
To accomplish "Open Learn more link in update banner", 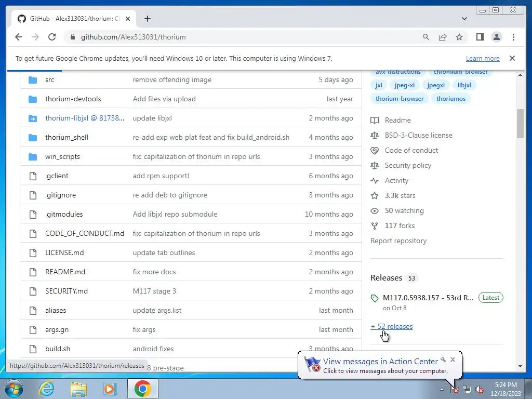I will 483,58.
